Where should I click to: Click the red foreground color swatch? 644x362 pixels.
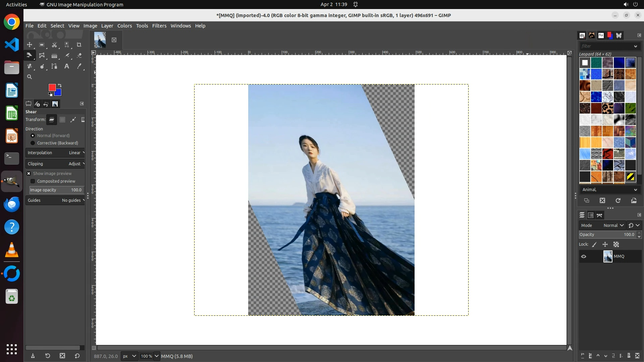(52, 87)
